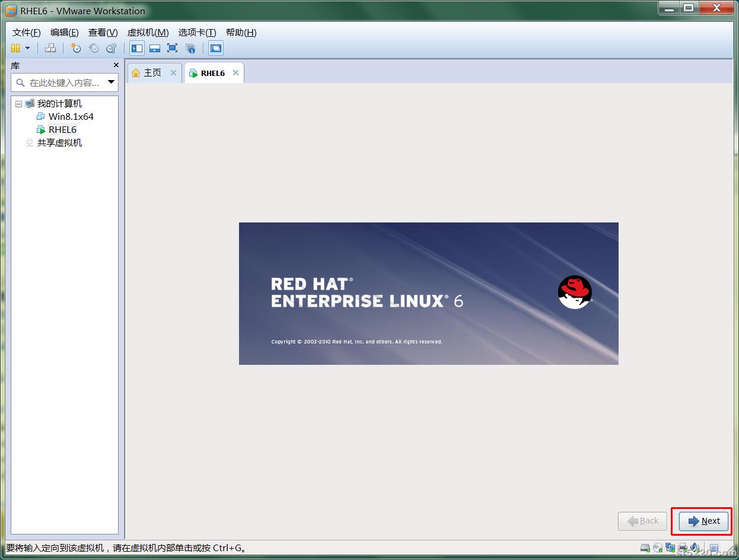The image size is (739, 560).
Task: Click the send Ctrl+Alt+Del toolbar icon
Action: coord(51,48)
